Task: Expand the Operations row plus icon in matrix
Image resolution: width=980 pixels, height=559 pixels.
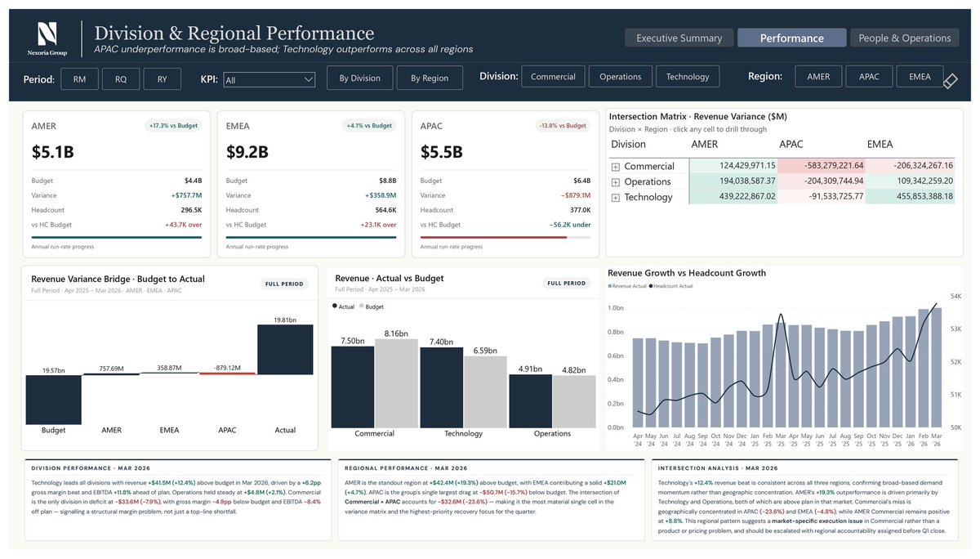Action: [616, 182]
